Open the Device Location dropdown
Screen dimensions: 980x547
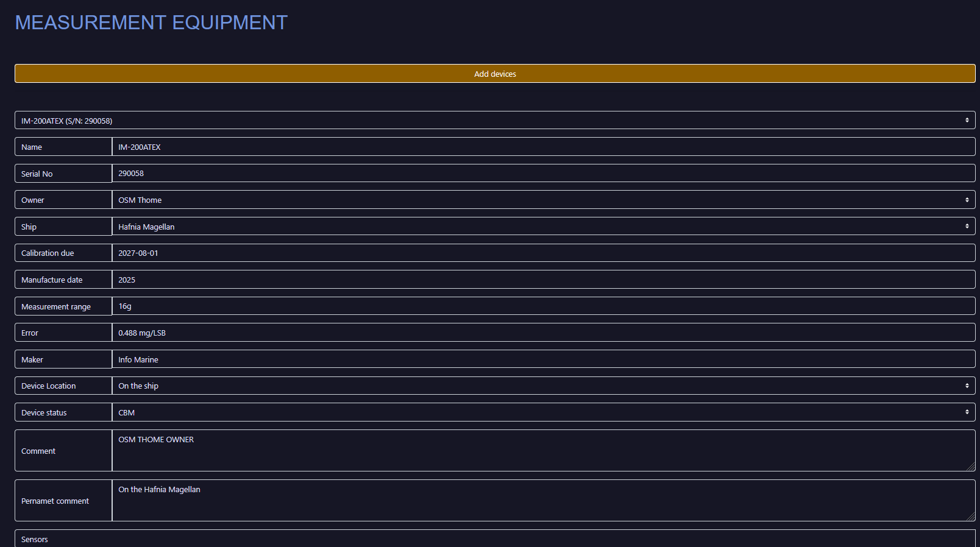tap(542, 386)
